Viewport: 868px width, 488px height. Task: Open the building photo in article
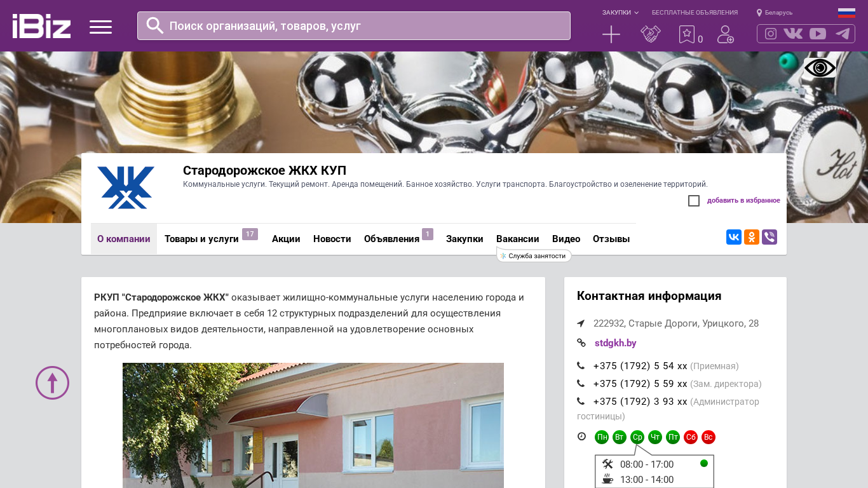point(313,426)
